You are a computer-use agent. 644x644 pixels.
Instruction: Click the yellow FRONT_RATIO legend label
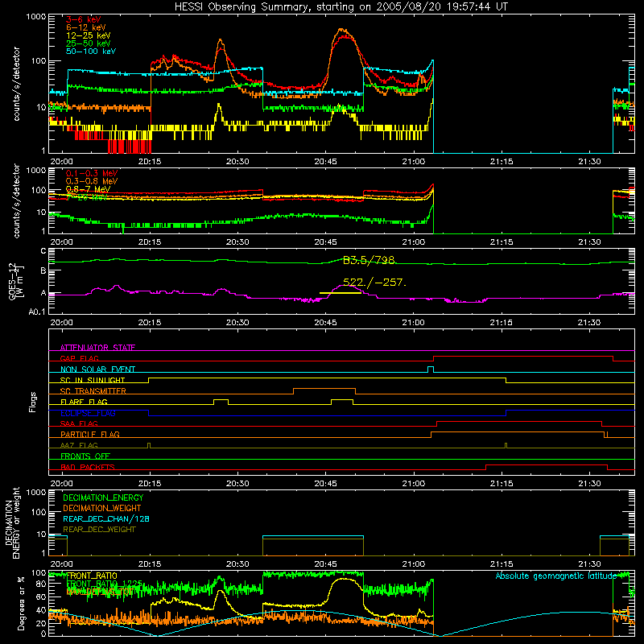pyautogui.click(x=92, y=576)
